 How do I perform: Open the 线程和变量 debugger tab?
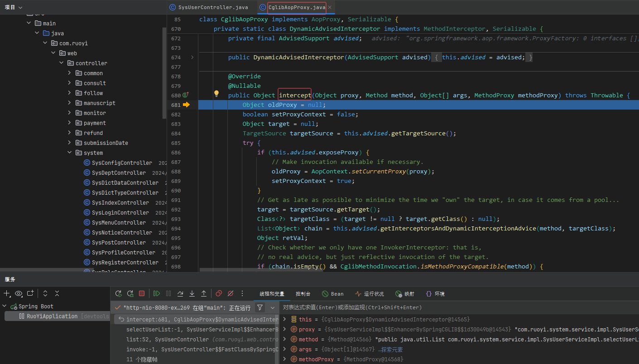272,294
